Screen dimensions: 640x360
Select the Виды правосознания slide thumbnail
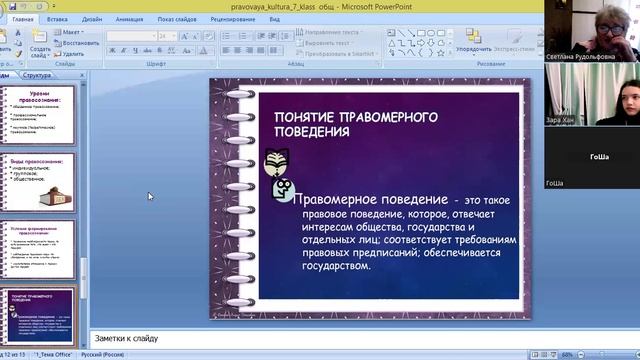click(x=39, y=183)
